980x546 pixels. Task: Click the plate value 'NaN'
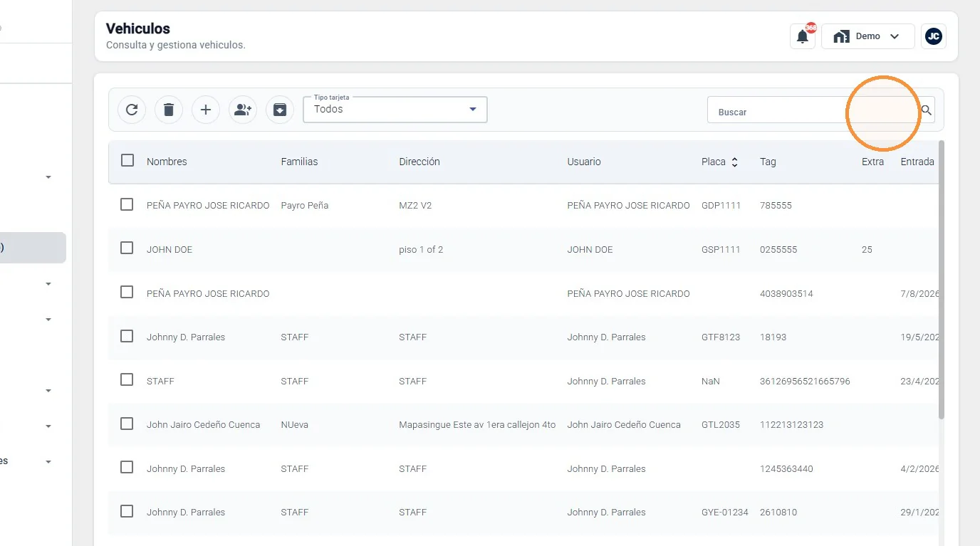click(711, 382)
